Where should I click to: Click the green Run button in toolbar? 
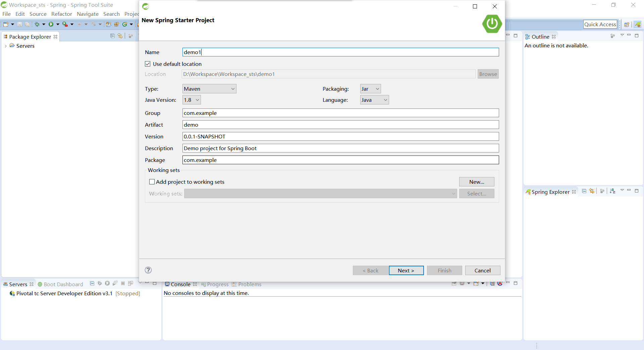click(x=51, y=24)
